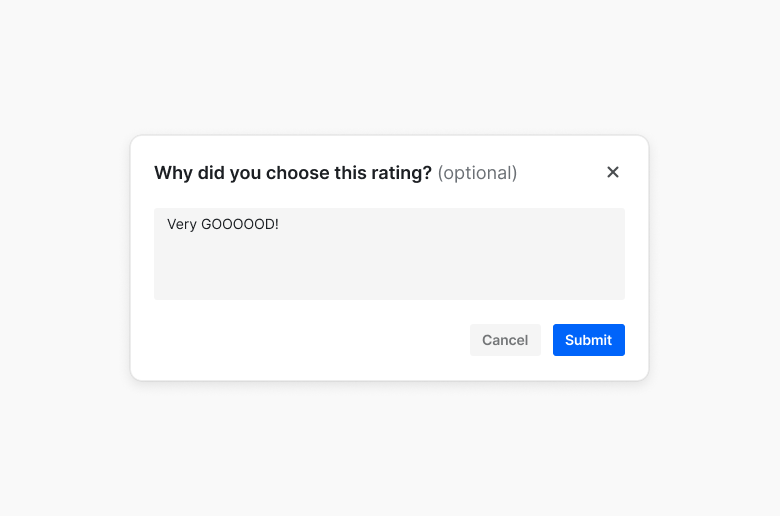Submit the rating feedback
The image size is (780, 516).
click(588, 340)
